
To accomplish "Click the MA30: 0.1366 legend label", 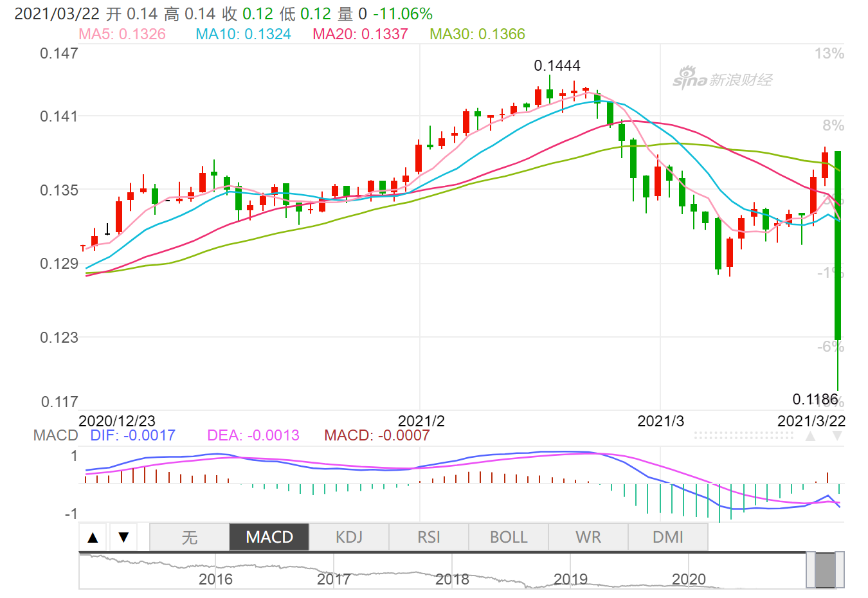I will (477, 34).
